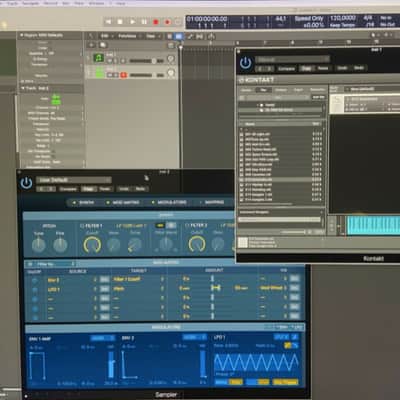Screen dimensions: 400x400
Task: Toggle the Flex button in Tracks toolbar
Action: [x=200, y=36]
